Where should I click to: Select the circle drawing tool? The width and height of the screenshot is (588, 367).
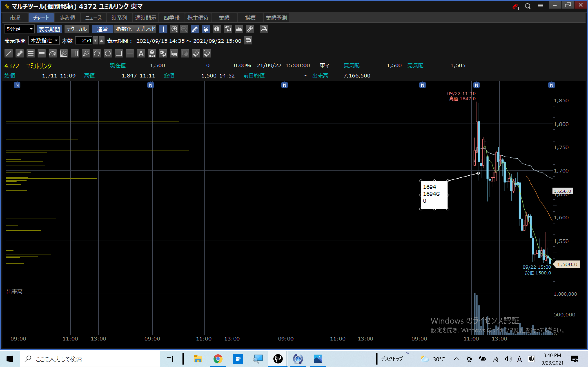[108, 53]
